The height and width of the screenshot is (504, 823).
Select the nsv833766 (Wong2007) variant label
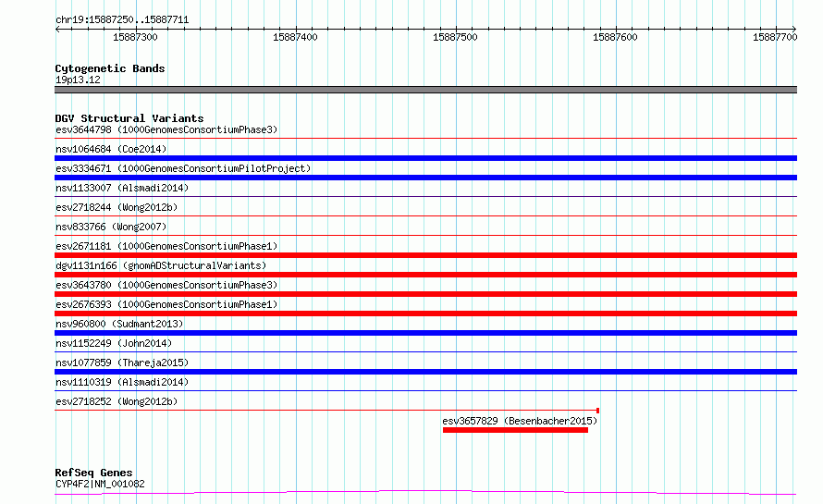tap(111, 227)
